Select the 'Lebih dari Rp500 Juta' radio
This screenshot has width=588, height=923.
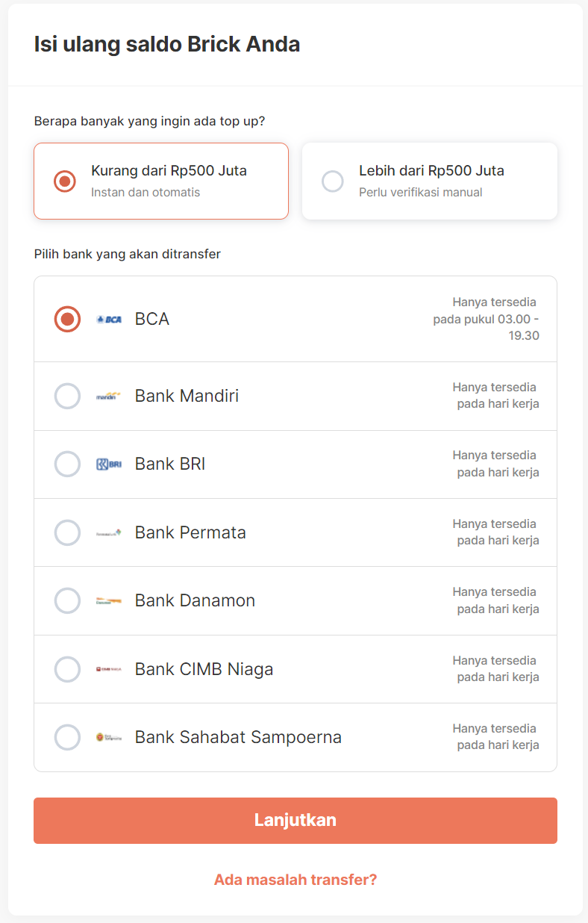332,181
